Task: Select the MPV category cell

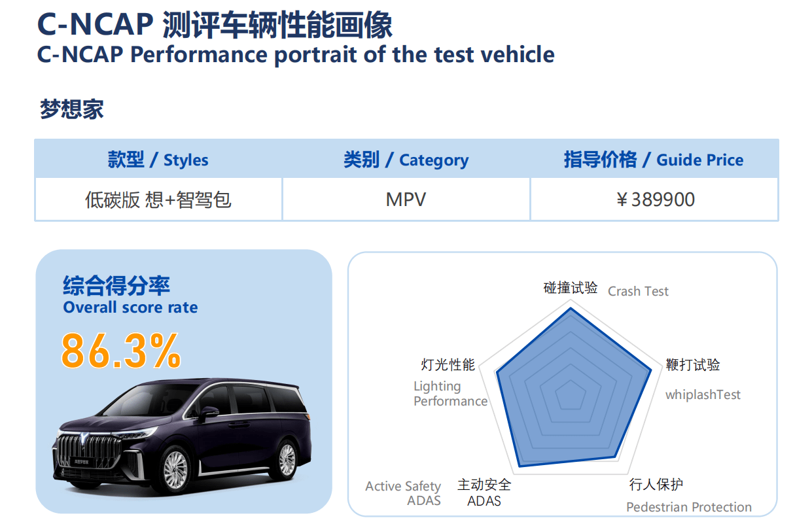Action: click(406, 200)
